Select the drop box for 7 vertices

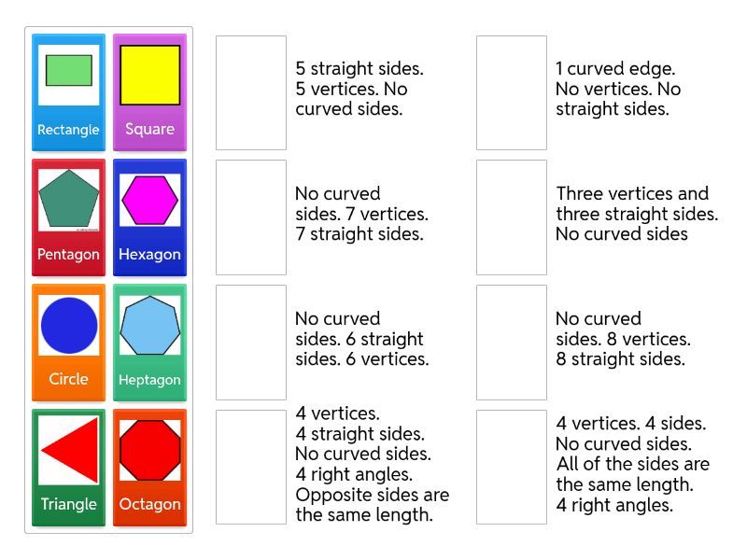tap(251, 217)
